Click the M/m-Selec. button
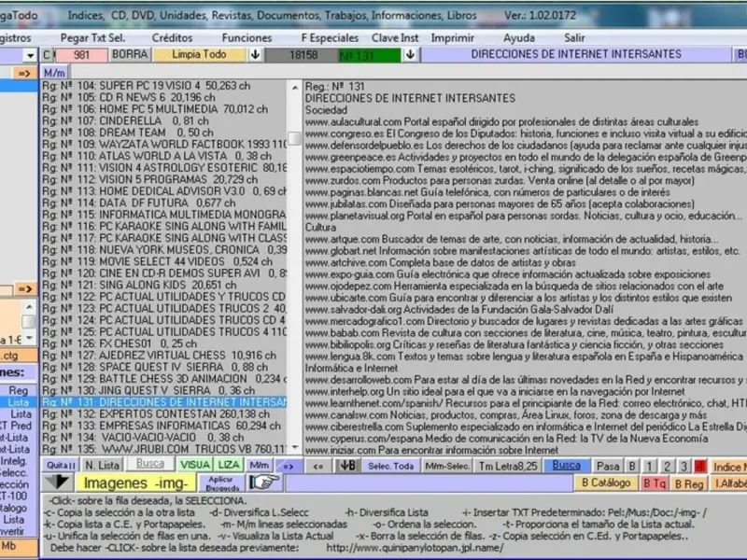Screen dimensions: 747x560 click(x=447, y=466)
